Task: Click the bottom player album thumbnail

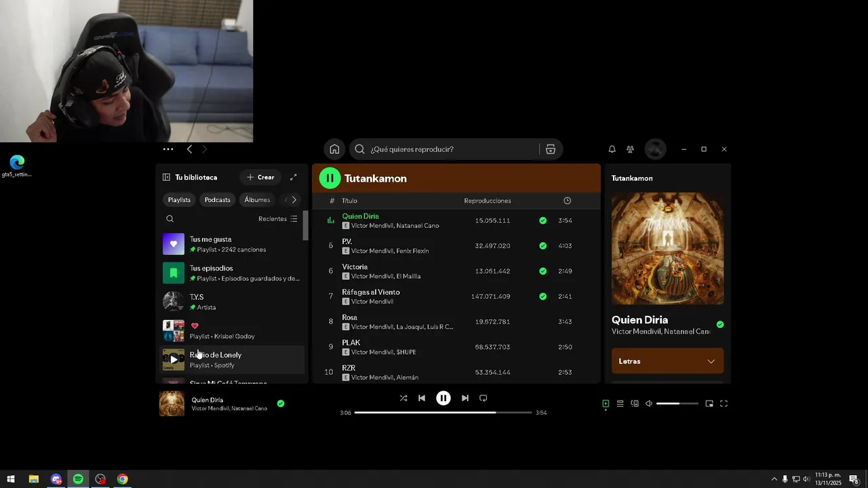Action: 172,403
